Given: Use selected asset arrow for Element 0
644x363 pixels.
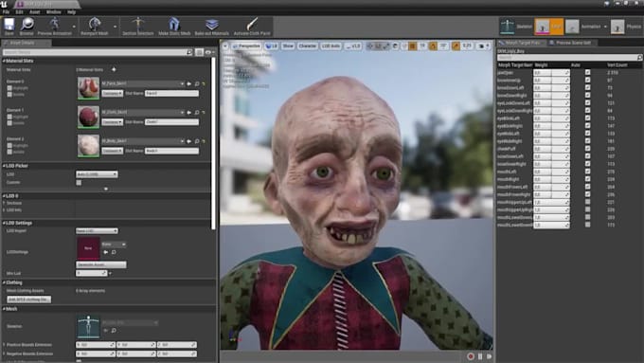Looking at the screenshot, I should pyautogui.click(x=188, y=83).
